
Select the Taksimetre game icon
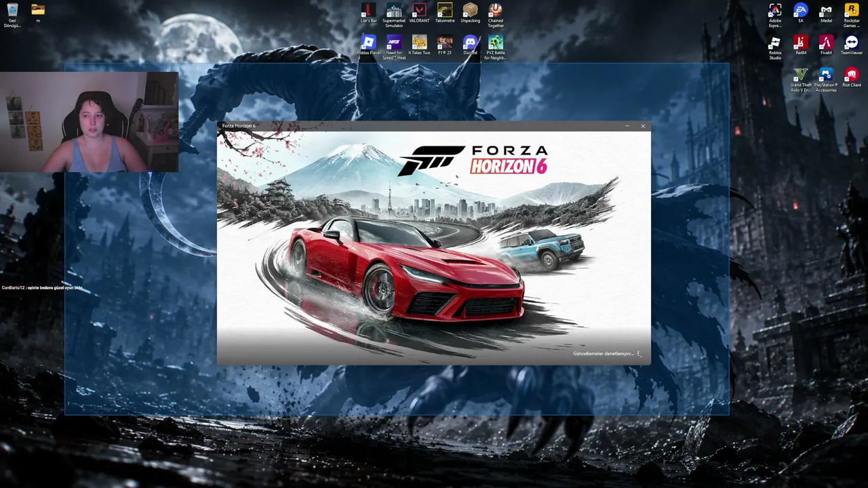click(x=445, y=13)
